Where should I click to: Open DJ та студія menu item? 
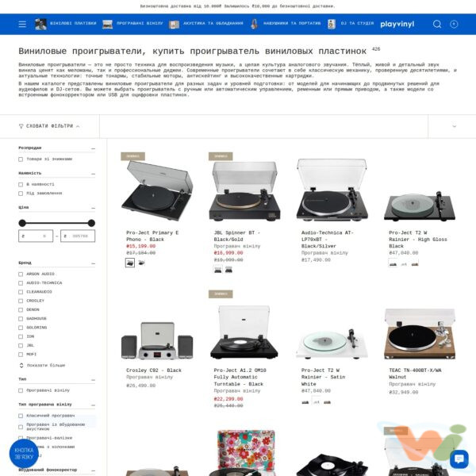(x=351, y=24)
